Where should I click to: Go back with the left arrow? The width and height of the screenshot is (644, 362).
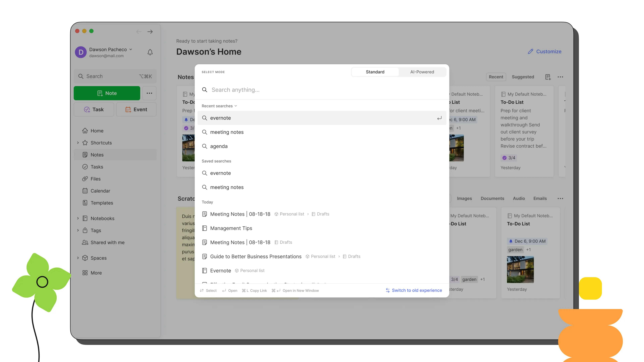point(139,32)
